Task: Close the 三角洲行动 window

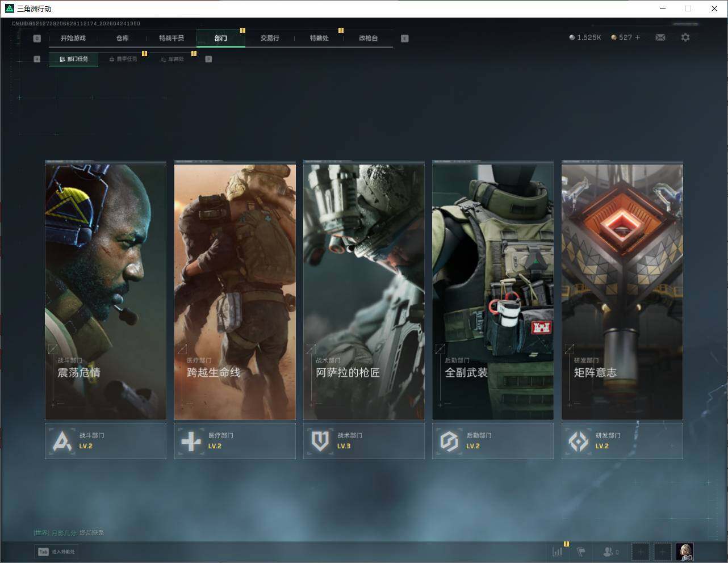Action: 714,9
